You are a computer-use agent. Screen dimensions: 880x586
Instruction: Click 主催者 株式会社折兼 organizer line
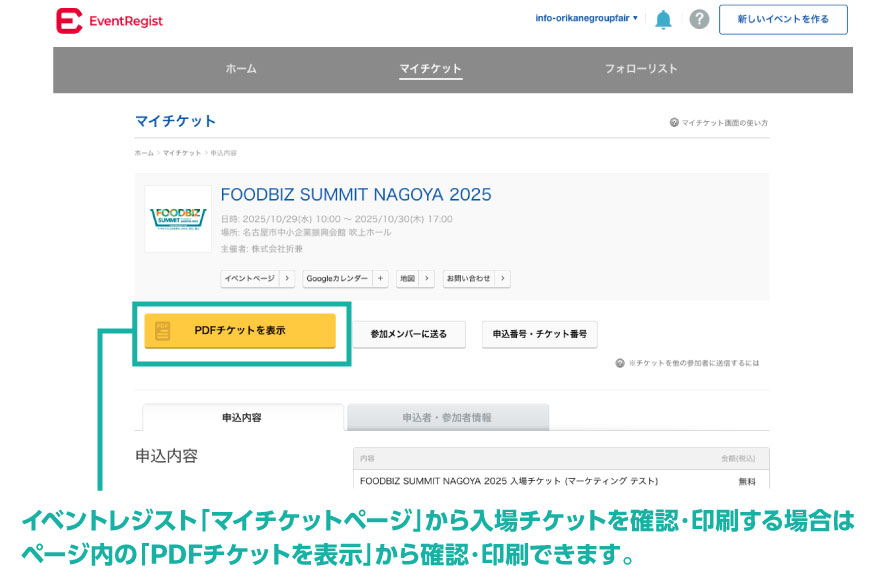tap(262, 249)
